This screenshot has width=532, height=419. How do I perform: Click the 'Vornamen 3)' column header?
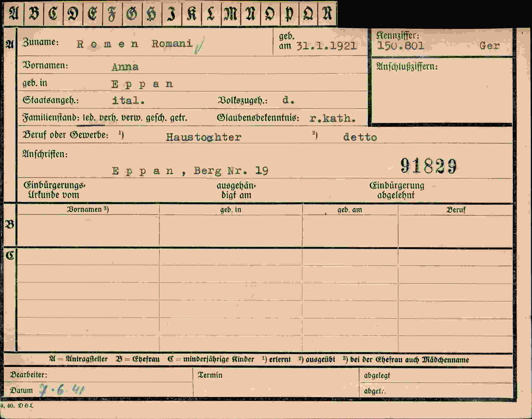(x=88, y=209)
